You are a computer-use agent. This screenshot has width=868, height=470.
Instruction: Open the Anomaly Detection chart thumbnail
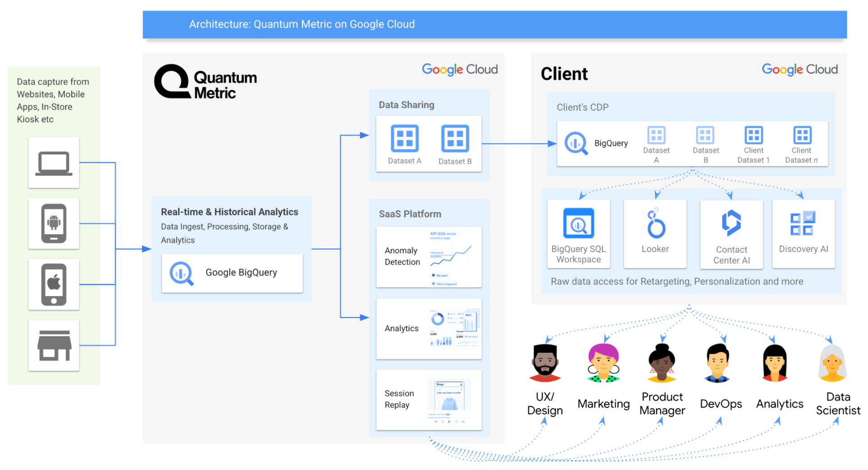(x=450, y=258)
